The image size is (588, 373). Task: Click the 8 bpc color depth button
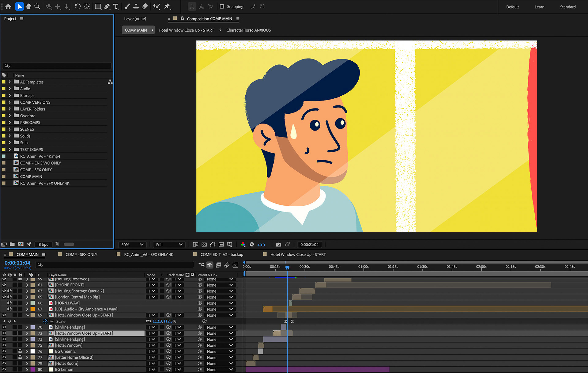pyautogui.click(x=43, y=244)
